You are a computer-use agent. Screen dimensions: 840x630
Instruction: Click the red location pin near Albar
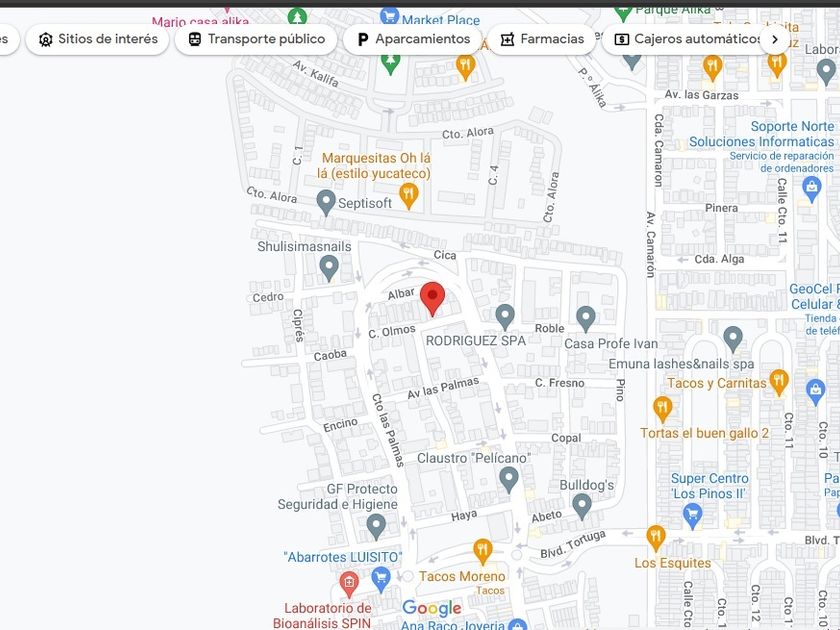pyautogui.click(x=432, y=299)
